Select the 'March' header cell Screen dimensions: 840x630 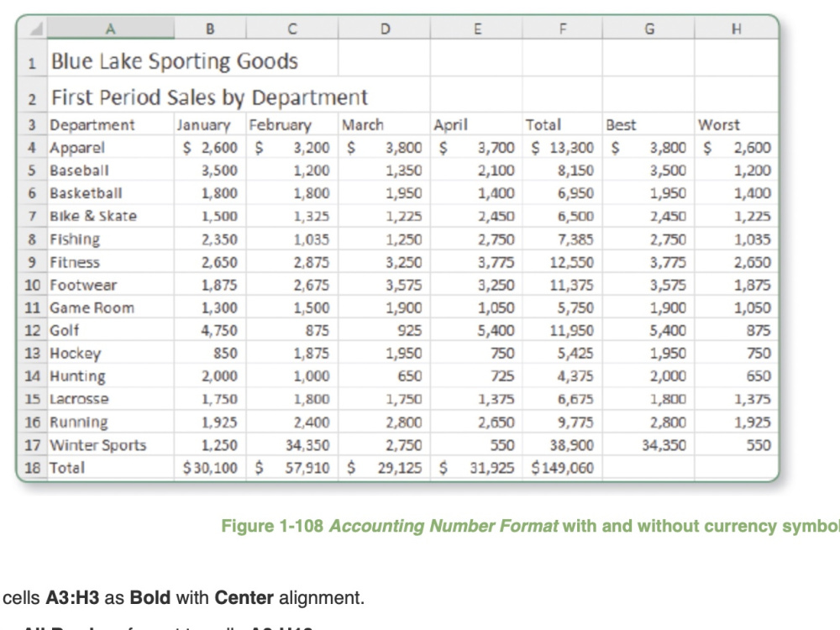384,124
